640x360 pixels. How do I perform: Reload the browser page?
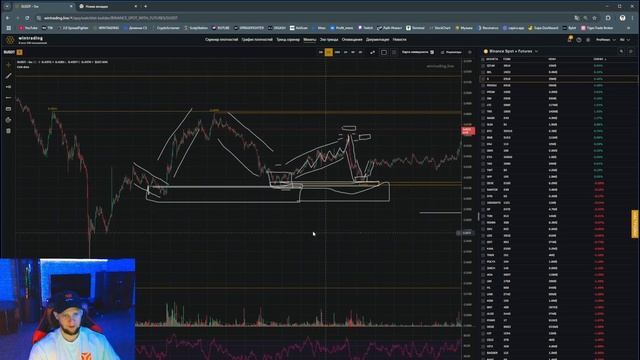(27, 18)
